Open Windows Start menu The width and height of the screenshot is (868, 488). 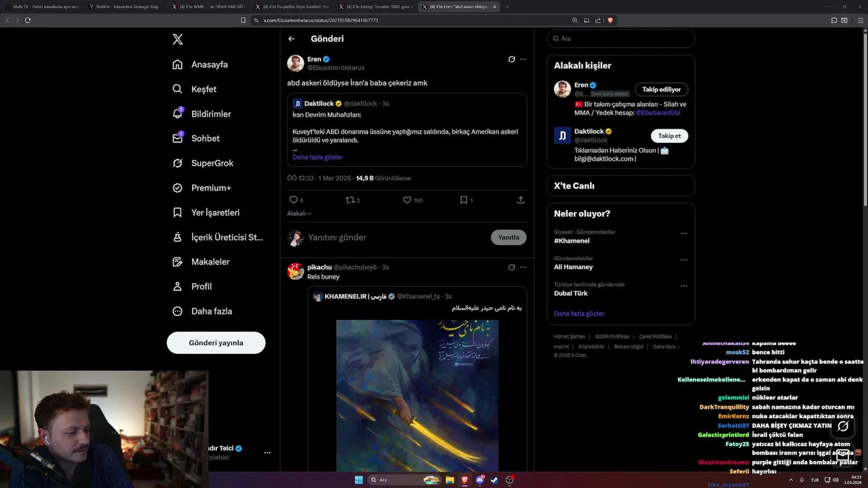coord(359,480)
